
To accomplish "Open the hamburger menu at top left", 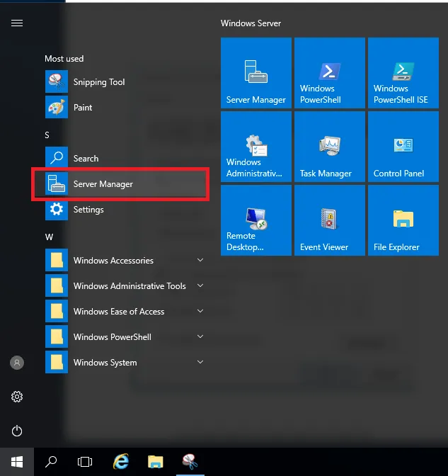I will (x=17, y=23).
